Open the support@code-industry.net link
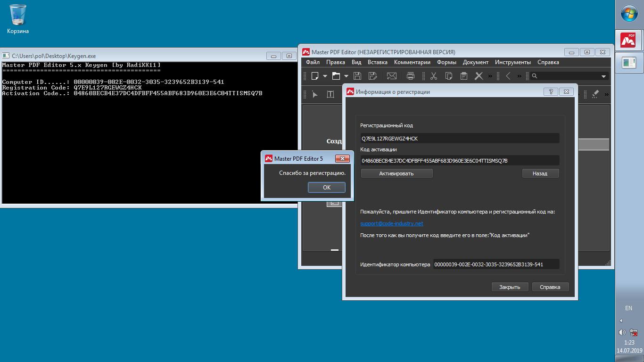Image resolution: width=644 pixels, height=362 pixels. tap(391, 223)
